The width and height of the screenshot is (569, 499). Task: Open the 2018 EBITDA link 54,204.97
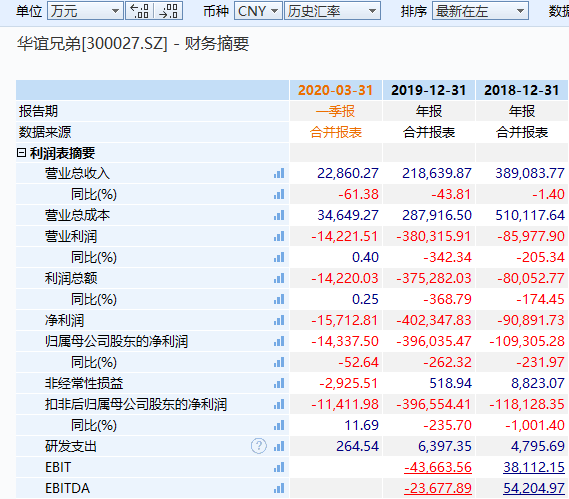[534, 488]
